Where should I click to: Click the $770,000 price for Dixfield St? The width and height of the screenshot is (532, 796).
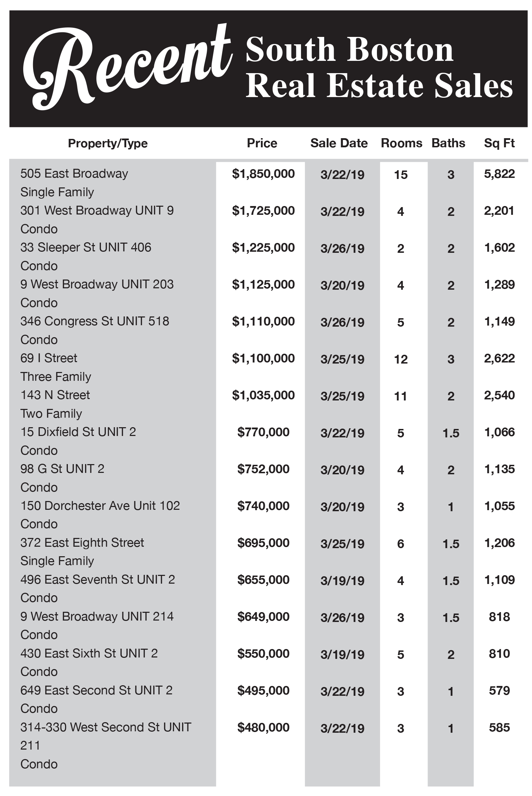click(x=263, y=432)
